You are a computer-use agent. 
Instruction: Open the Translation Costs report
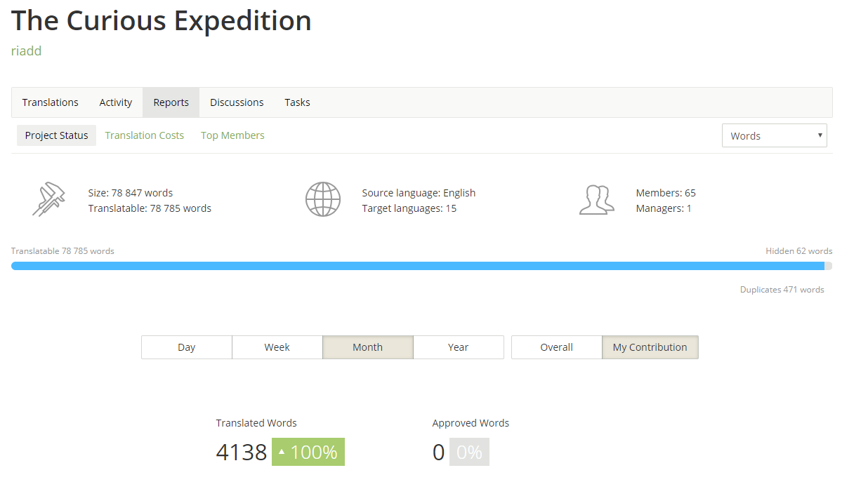point(145,135)
